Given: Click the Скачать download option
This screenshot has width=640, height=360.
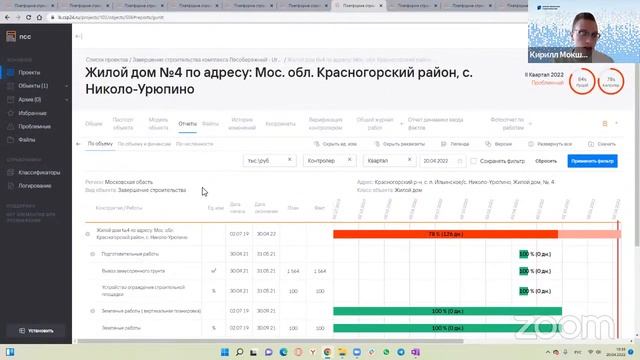Looking at the screenshot, I should [602, 144].
